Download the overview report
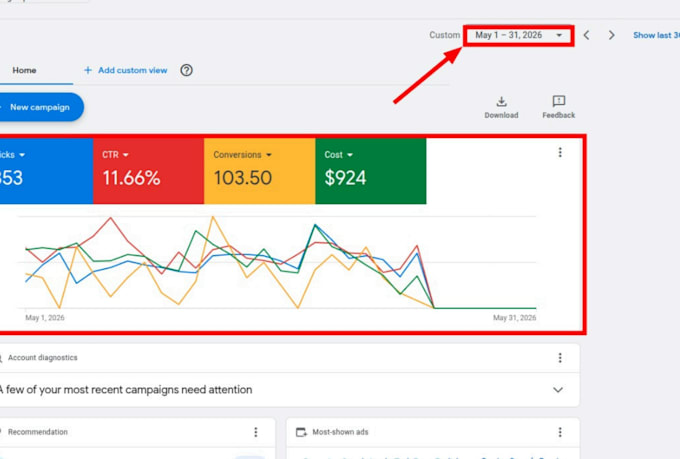 501,107
